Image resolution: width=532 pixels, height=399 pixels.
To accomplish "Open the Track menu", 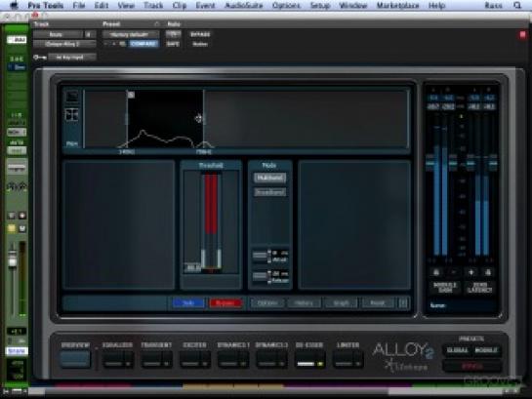I will coord(153,6).
